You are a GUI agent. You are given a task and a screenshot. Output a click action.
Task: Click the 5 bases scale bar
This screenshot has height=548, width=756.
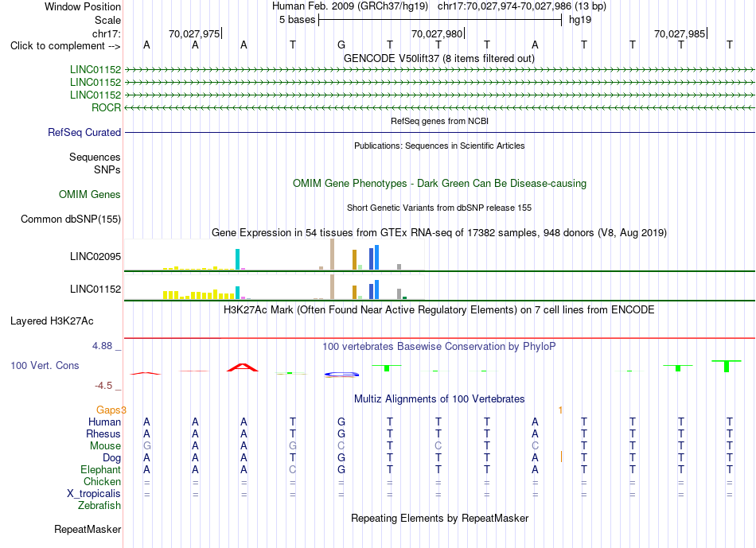click(x=440, y=20)
